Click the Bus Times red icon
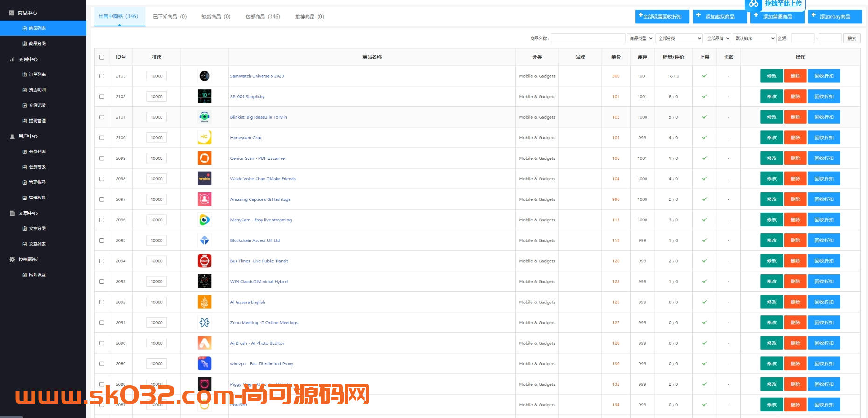 click(204, 261)
